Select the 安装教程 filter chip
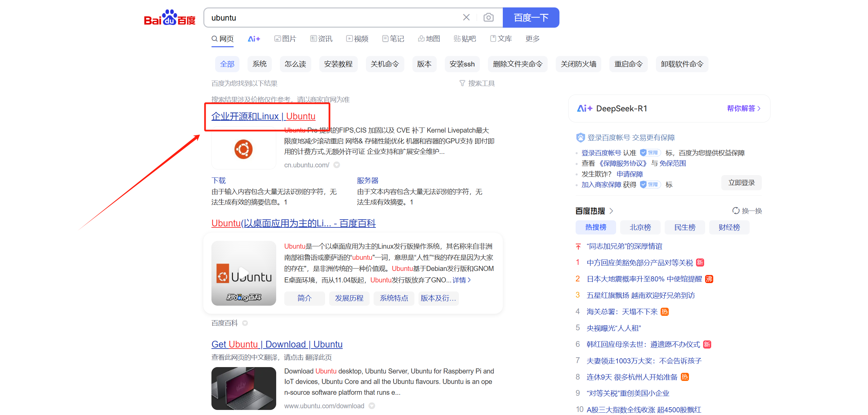868x415 pixels. [338, 64]
